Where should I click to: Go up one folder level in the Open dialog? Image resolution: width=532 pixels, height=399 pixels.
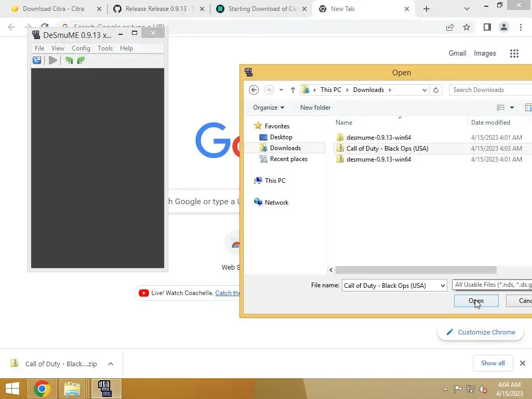pos(293,90)
